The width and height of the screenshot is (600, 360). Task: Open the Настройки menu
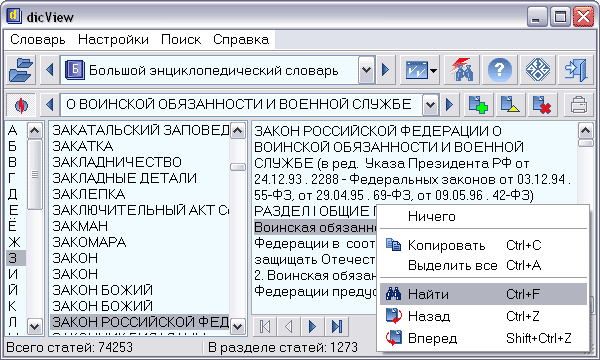coord(113,39)
